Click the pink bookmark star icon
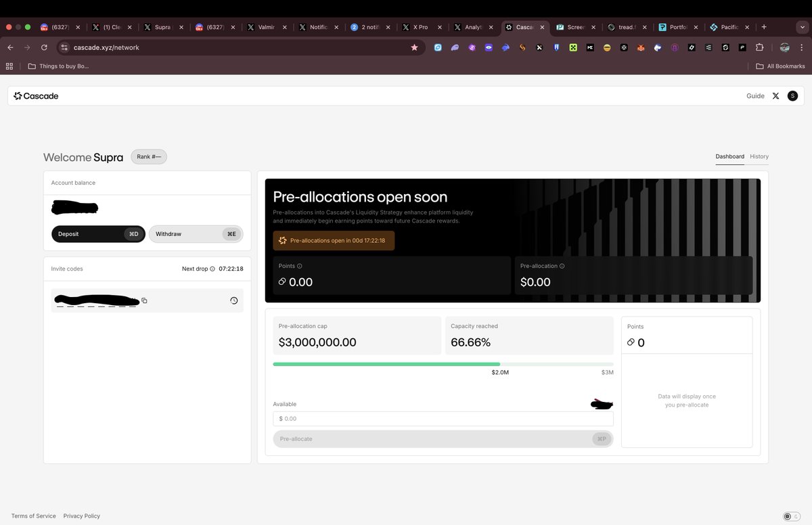812x525 pixels. click(x=414, y=47)
